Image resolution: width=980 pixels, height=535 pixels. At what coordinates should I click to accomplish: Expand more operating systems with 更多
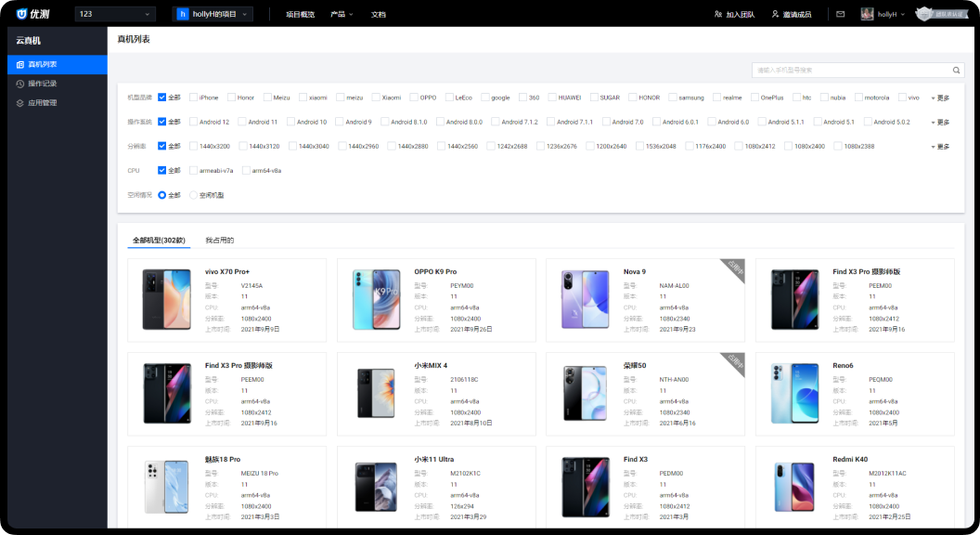pos(940,123)
